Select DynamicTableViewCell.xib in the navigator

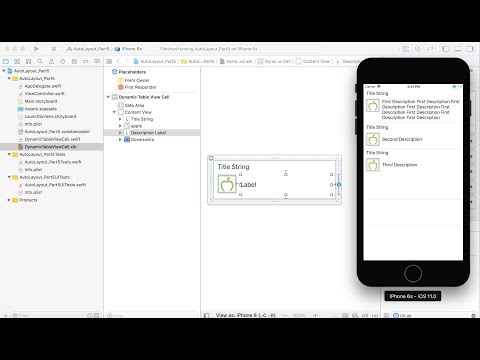click(50, 147)
